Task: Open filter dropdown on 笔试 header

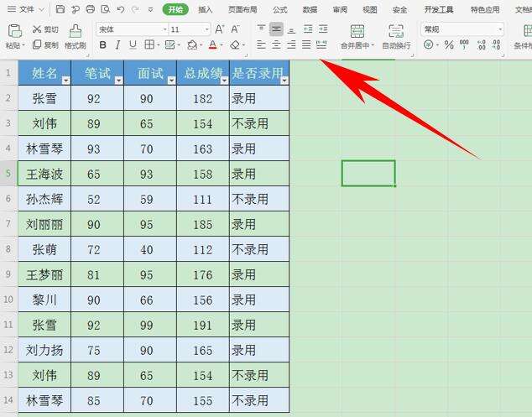Action: (x=119, y=80)
